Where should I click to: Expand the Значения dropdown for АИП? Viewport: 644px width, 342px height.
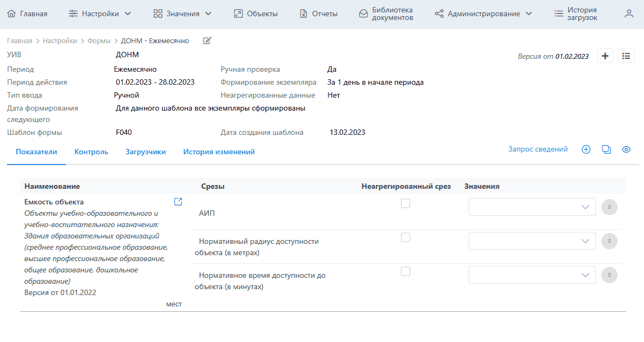pyautogui.click(x=532, y=207)
